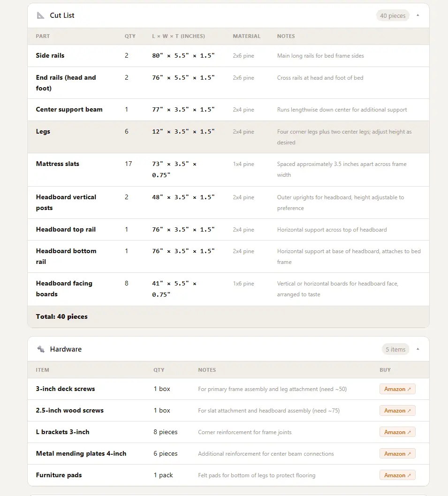Select the Mattress slats part name

click(x=57, y=164)
